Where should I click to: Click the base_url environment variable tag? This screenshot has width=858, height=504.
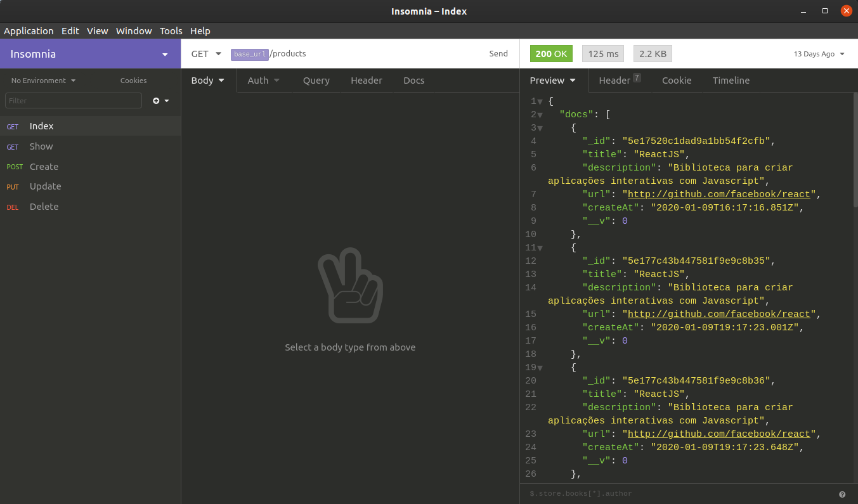pyautogui.click(x=250, y=54)
